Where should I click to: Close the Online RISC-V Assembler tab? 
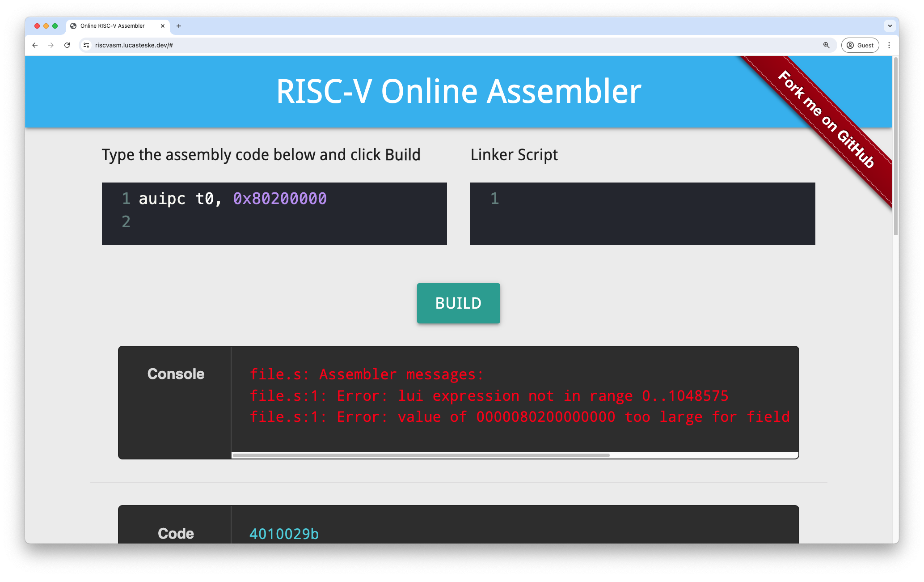pos(163,26)
